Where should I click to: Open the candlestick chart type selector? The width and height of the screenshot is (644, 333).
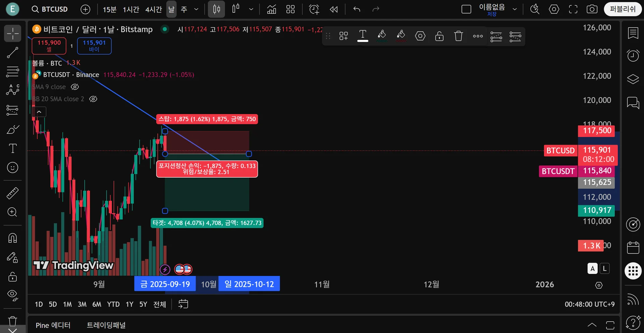pos(217,9)
